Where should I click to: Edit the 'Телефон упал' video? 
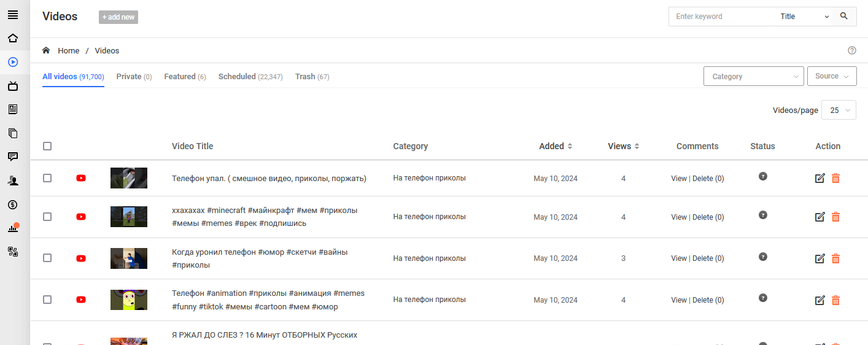(x=820, y=178)
